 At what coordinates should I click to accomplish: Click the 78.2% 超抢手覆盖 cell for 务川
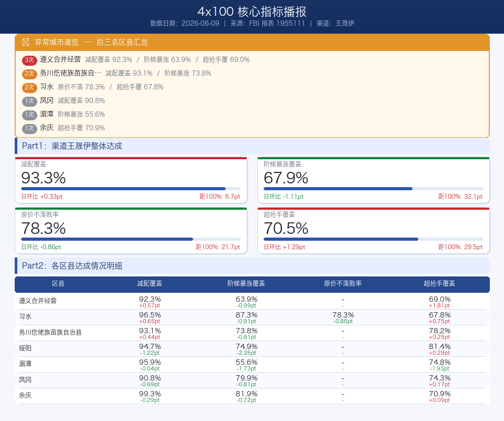(440, 331)
